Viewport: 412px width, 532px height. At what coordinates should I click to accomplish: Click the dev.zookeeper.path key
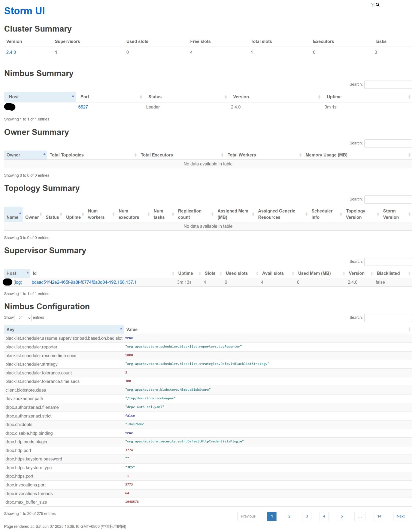click(x=24, y=399)
